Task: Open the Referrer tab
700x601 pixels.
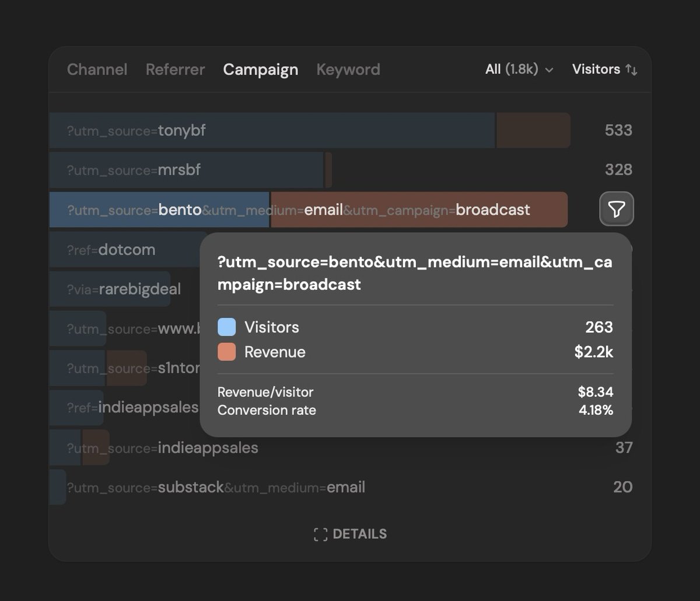Action: point(175,69)
